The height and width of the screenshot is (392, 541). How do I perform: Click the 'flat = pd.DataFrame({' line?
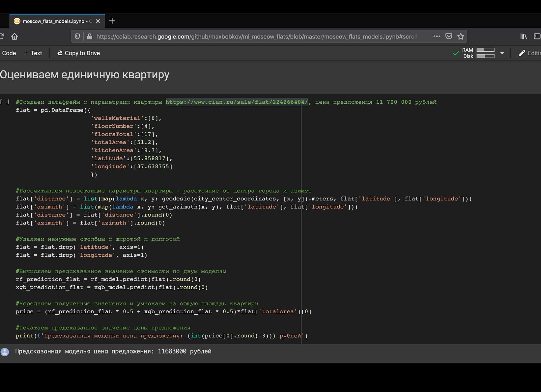click(x=53, y=110)
